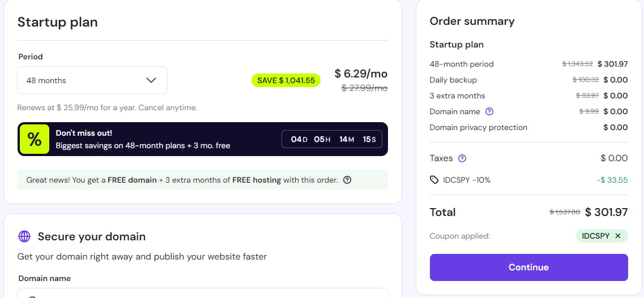Image resolution: width=644 pixels, height=298 pixels.
Task: Click the 3 extra months line item
Action: (457, 96)
